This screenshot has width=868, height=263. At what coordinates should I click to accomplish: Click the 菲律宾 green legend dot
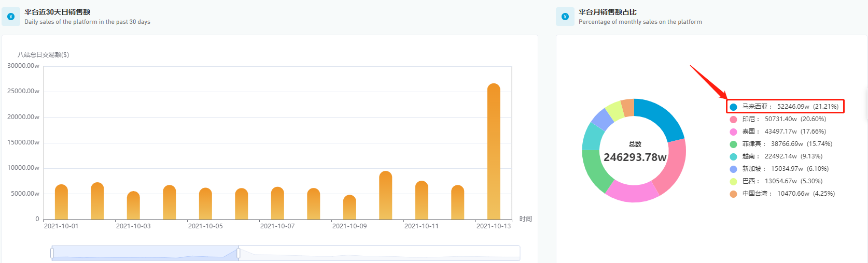(x=733, y=144)
